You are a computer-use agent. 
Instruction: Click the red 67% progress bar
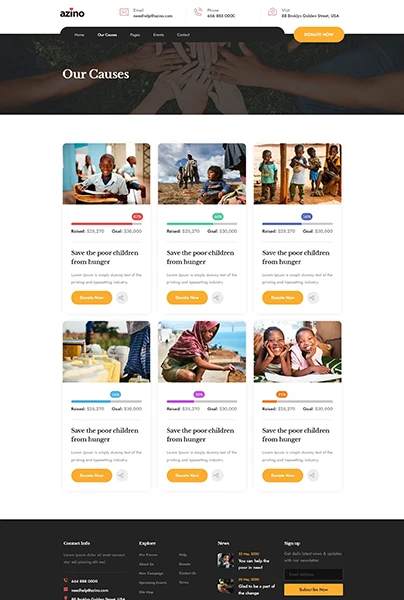pos(106,223)
